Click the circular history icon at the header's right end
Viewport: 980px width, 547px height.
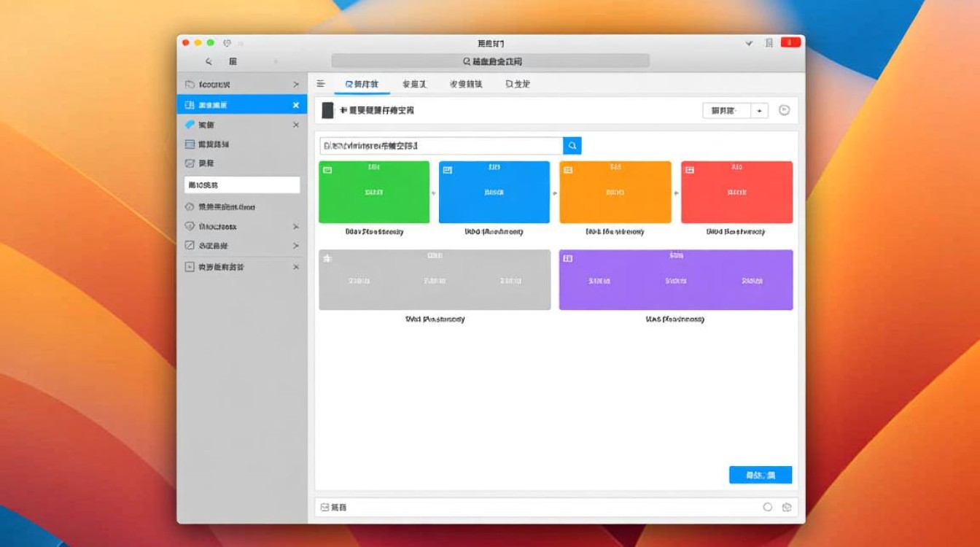(x=785, y=110)
